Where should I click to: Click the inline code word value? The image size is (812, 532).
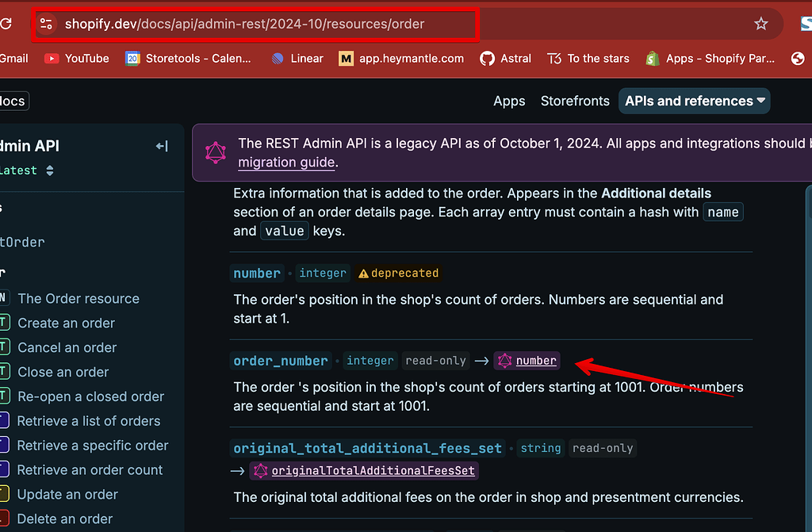[285, 231]
